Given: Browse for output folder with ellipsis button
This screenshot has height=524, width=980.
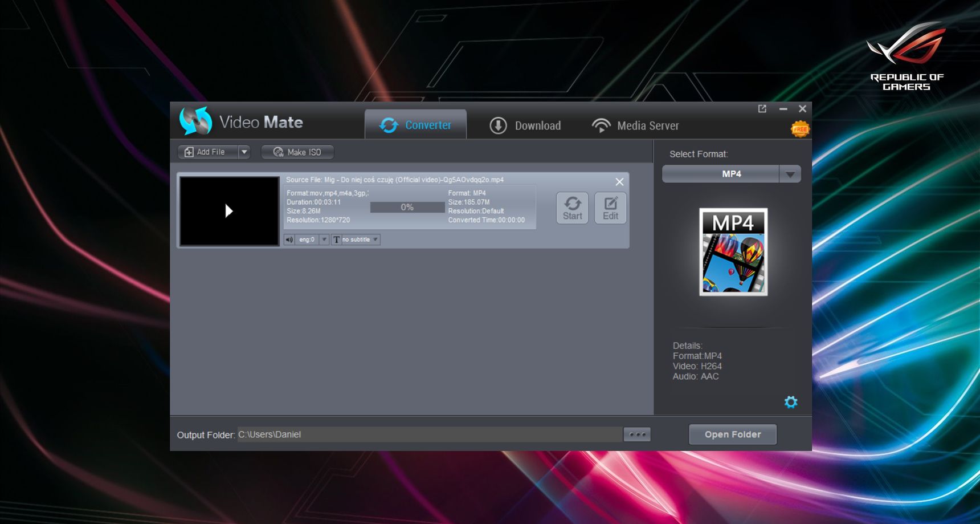Looking at the screenshot, I should [x=637, y=434].
